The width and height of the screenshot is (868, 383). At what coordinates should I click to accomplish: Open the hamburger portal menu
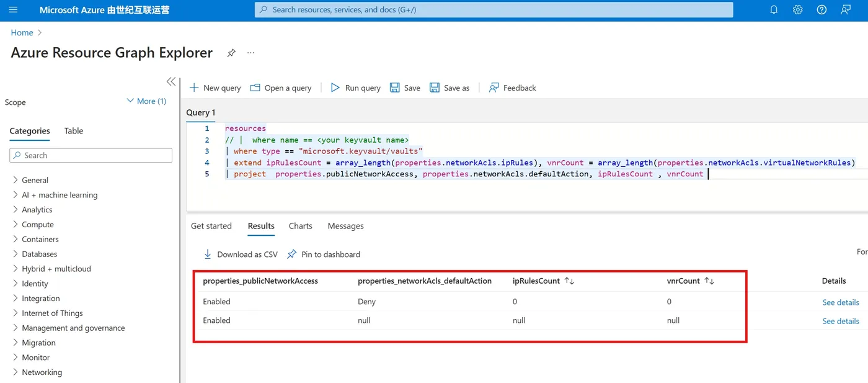coord(14,10)
